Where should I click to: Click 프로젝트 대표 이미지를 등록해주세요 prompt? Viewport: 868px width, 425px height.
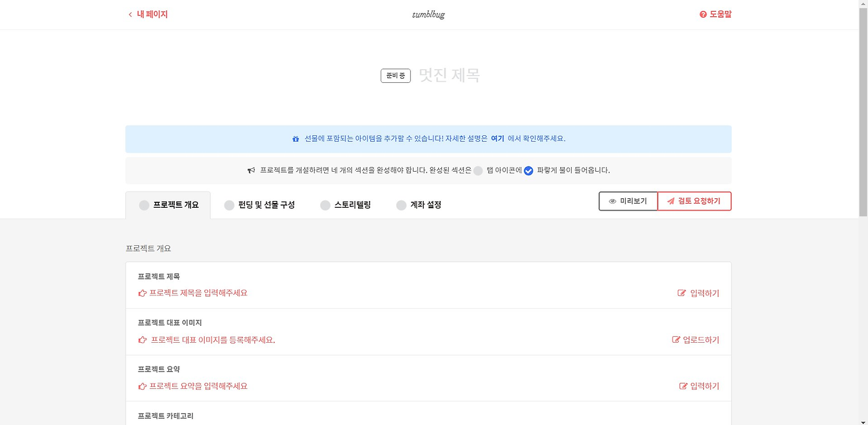(x=213, y=339)
